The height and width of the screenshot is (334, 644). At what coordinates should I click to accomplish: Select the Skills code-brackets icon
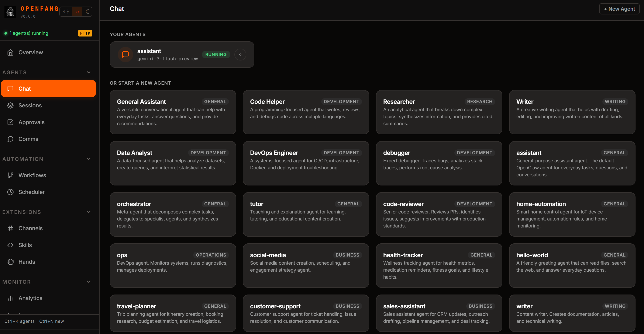10,245
